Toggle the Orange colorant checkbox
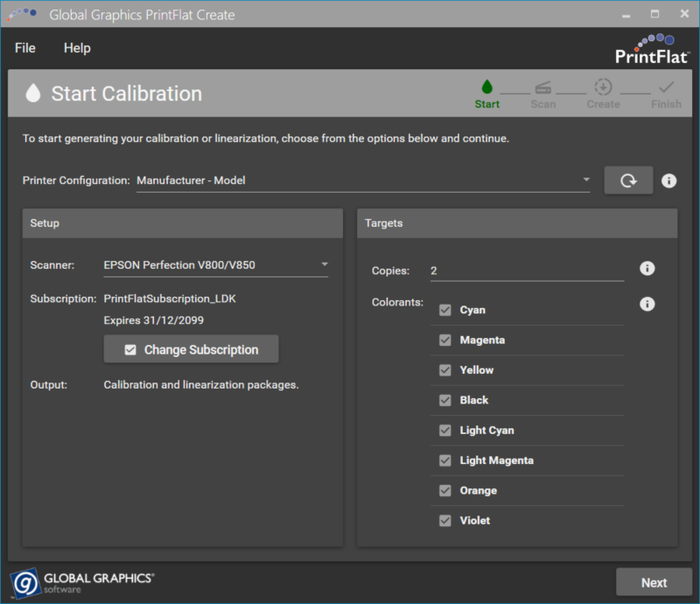This screenshot has height=604, width=700. pyautogui.click(x=445, y=490)
